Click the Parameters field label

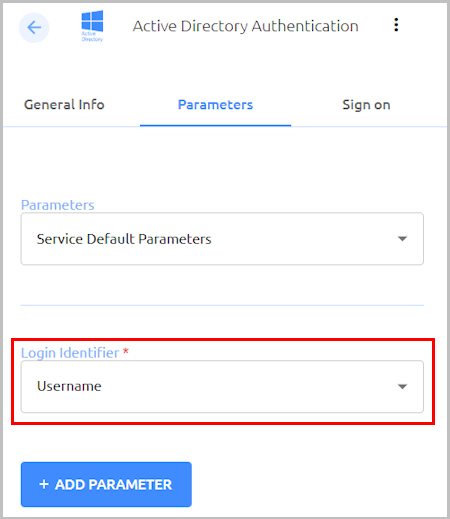point(58,205)
